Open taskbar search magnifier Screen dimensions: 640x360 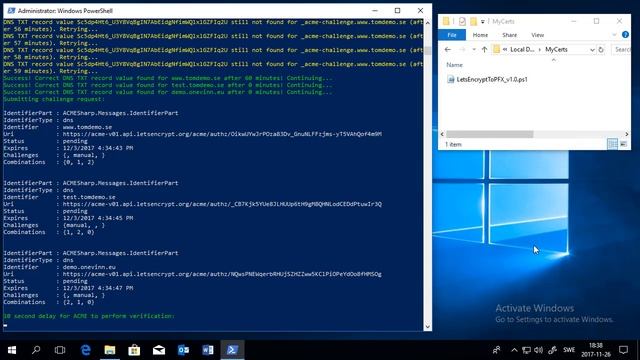36,350
